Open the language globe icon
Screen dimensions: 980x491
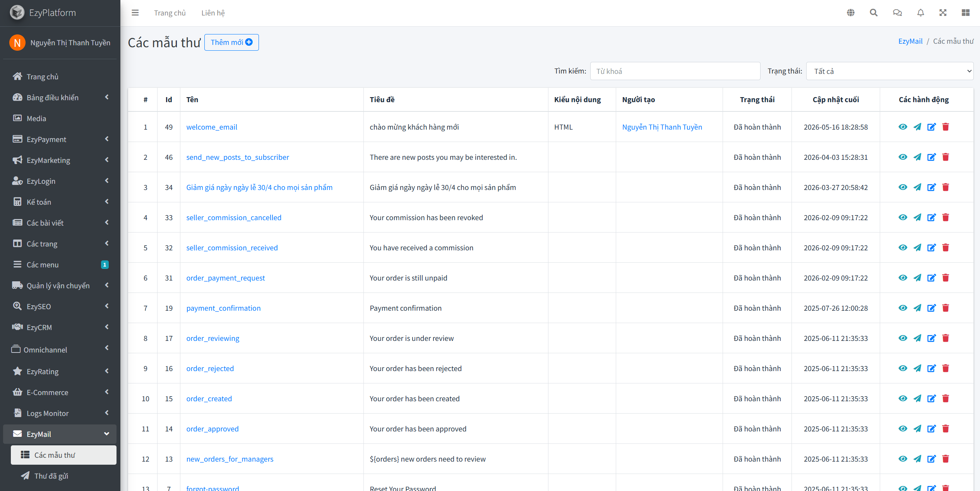pyautogui.click(x=851, y=13)
